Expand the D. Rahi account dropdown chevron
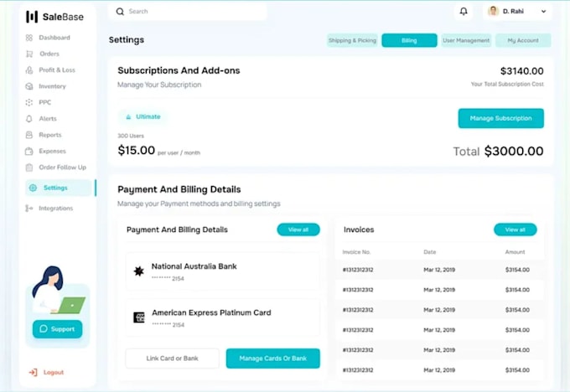Image resolution: width=570 pixels, height=392 pixels. pyautogui.click(x=543, y=12)
